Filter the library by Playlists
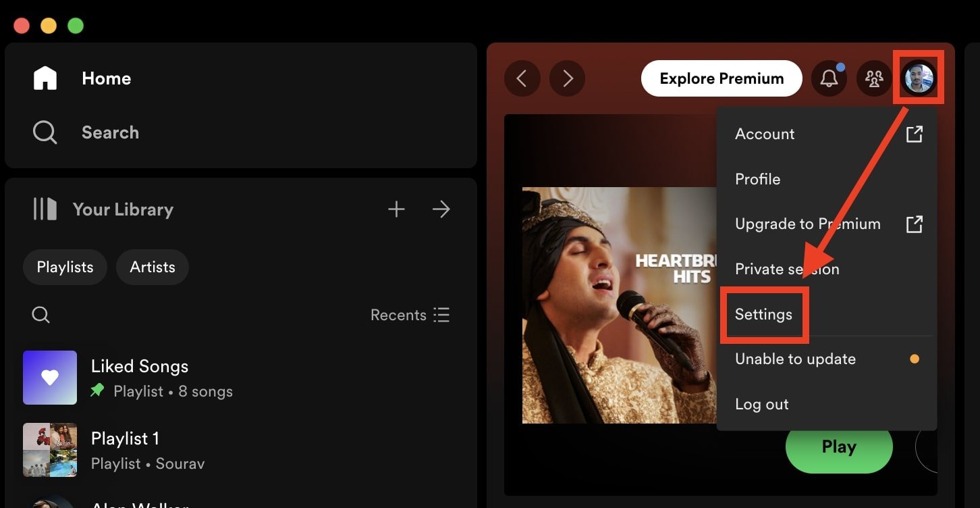Viewport: 980px width, 508px height. pyautogui.click(x=65, y=267)
